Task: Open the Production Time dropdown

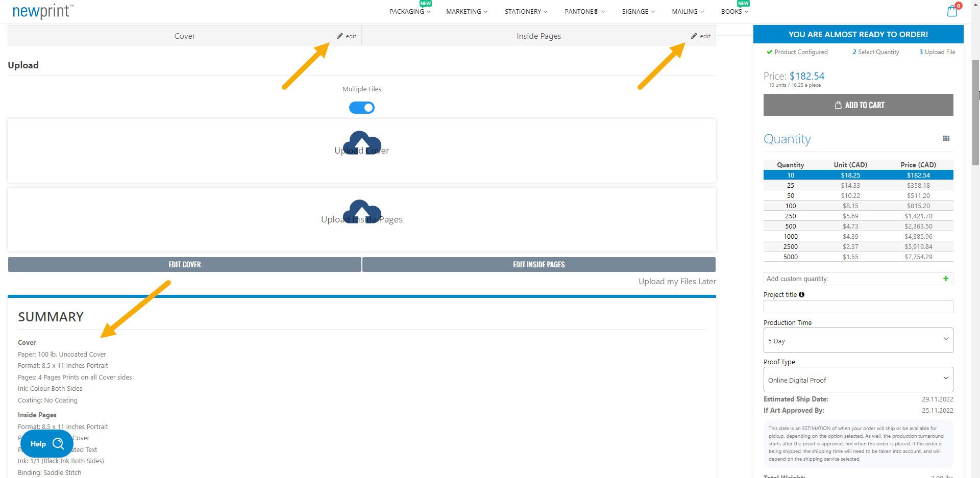Action: 857,340
